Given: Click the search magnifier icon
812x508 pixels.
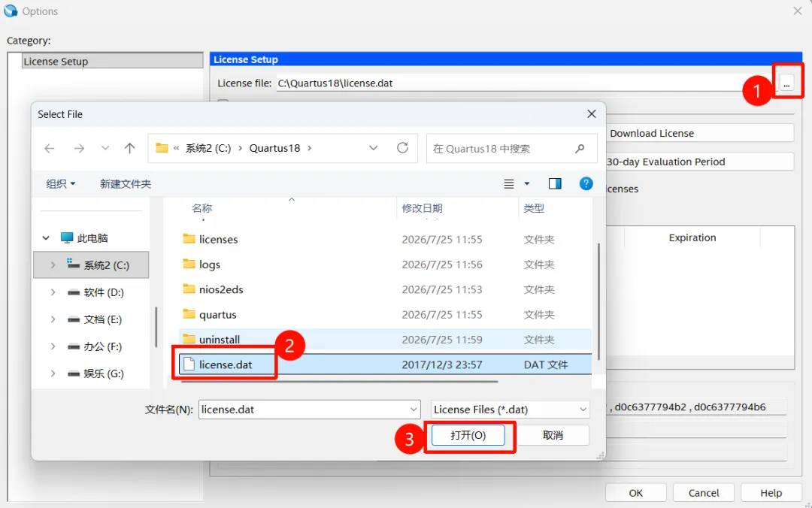Looking at the screenshot, I should pyautogui.click(x=580, y=149).
